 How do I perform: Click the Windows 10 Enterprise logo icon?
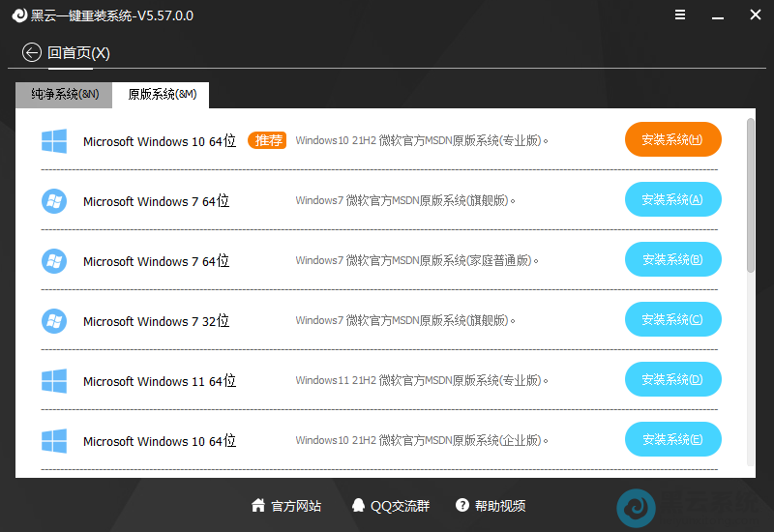[x=54, y=441]
